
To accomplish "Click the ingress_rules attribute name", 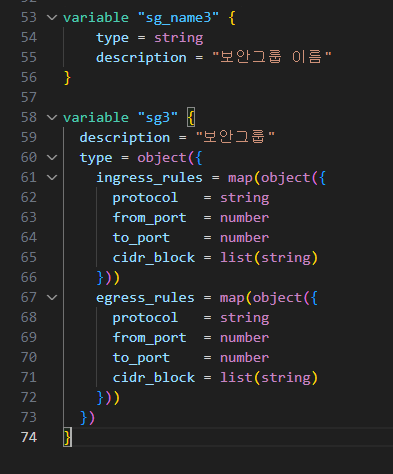I will (x=149, y=178).
